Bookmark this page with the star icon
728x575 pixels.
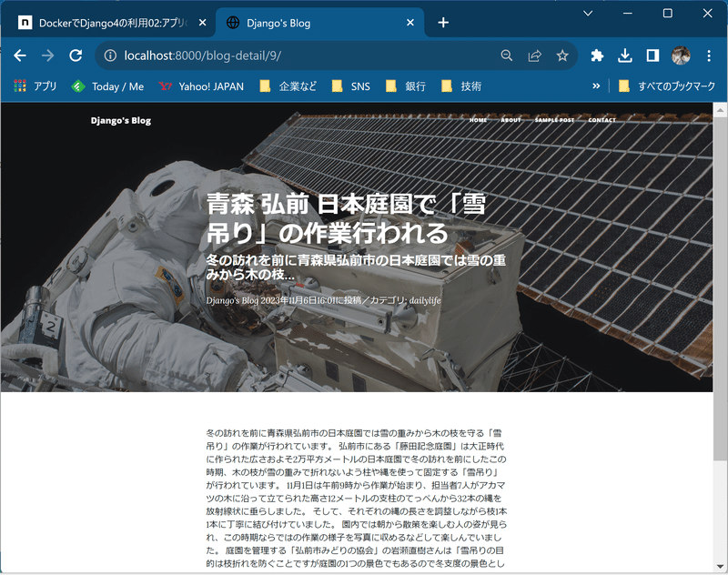pyautogui.click(x=562, y=55)
